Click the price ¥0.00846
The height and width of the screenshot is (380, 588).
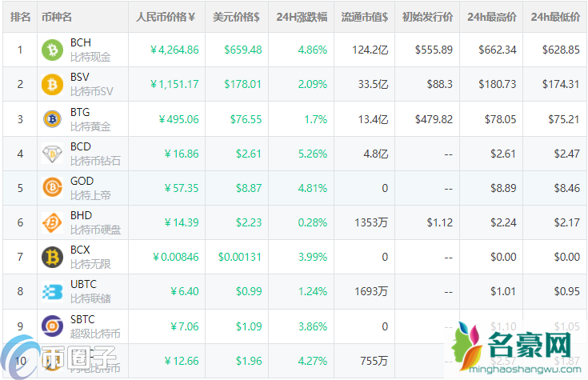pyautogui.click(x=175, y=257)
